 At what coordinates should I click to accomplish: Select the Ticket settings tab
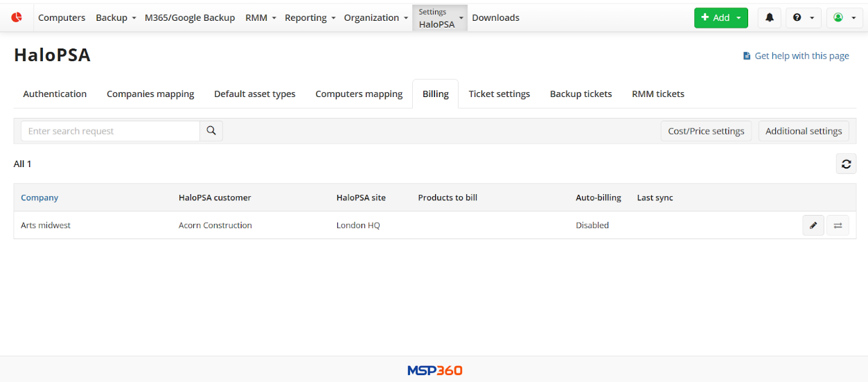499,94
